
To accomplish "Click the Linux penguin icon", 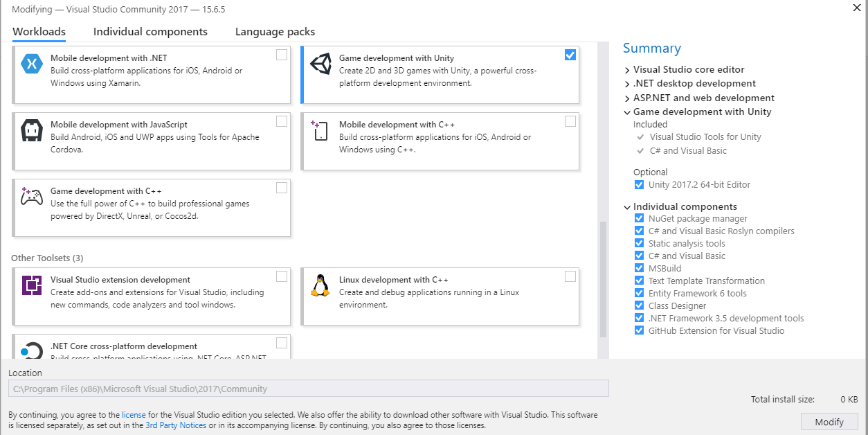I will pos(320,285).
